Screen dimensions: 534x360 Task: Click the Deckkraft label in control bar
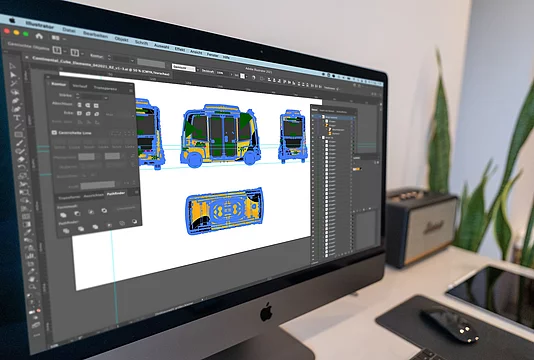point(208,71)
